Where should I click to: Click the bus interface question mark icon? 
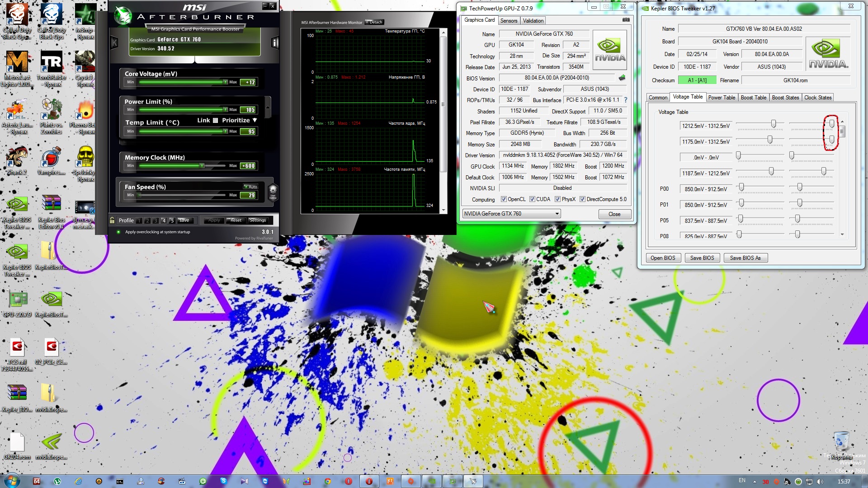[x=626, y=100]
